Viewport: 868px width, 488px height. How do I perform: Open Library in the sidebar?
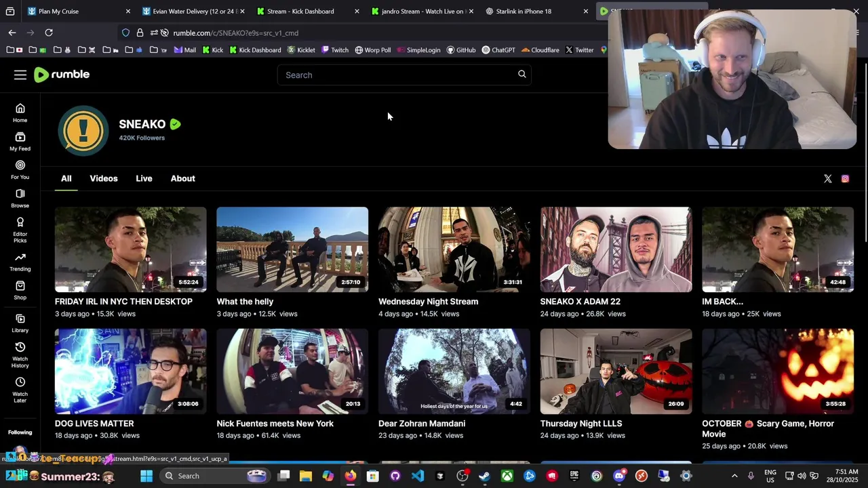coord(20,323)
